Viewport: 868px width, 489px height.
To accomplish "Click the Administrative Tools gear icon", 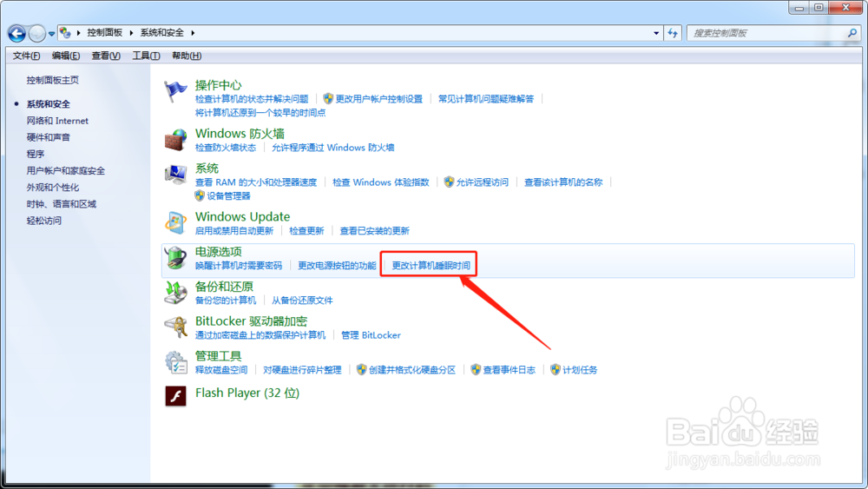I will [x=175, y=361].
